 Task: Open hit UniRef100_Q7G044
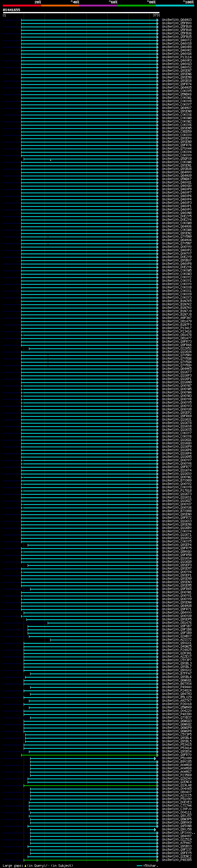click(177, 149)
